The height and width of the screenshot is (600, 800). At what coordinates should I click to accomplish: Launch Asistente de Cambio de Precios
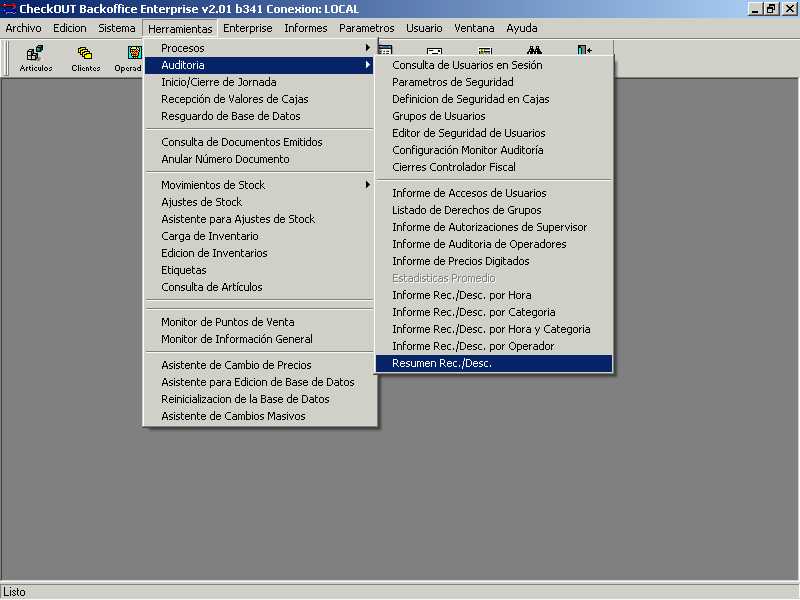[x=259, y=365]
